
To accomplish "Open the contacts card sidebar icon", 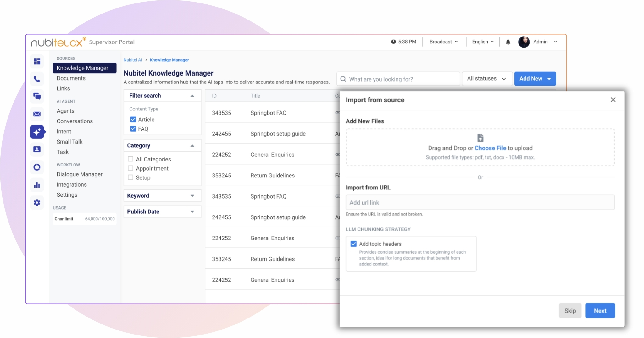I will coord(37,149).
